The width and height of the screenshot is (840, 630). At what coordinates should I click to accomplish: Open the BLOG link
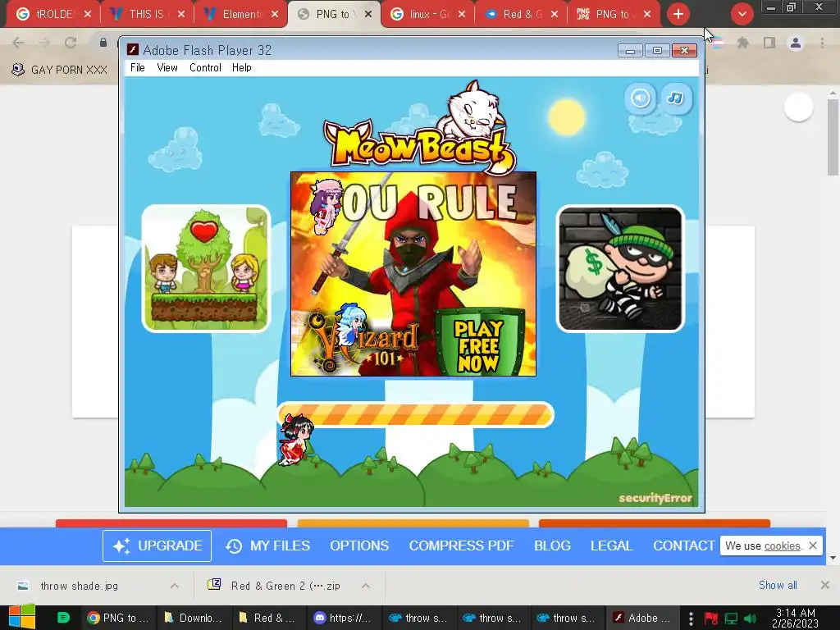552,546
